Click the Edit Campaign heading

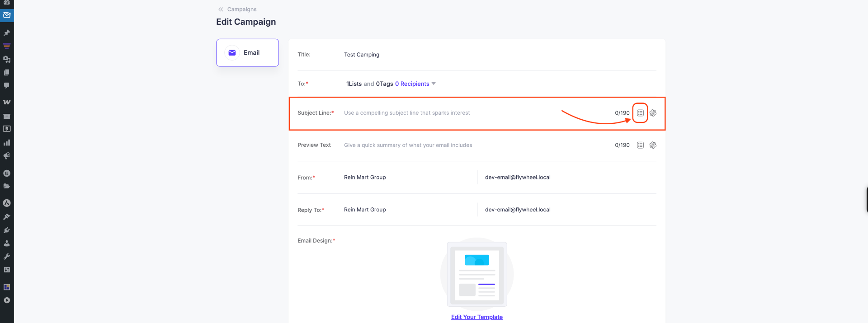(x=246, y=22)
